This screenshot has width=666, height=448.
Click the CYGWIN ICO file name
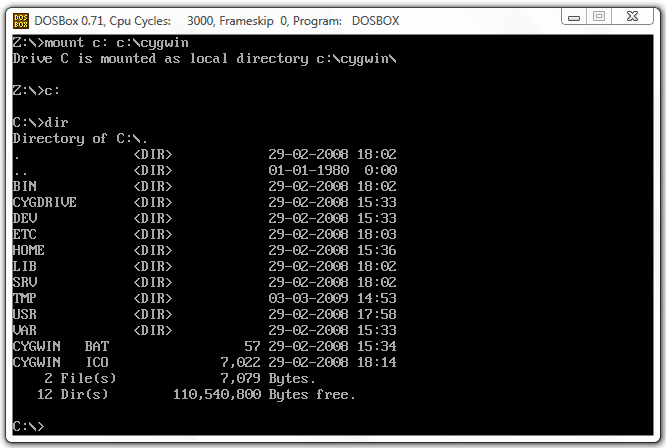[x=61, y=362]
